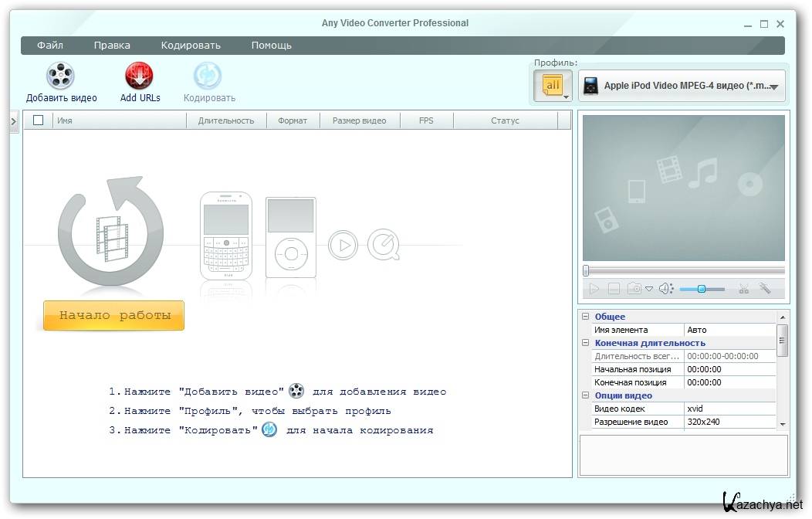Image resolution: width=812 pixels, height=519 pixels.
Task: Expand the left side panel arrow
Action: click(14, 121)
